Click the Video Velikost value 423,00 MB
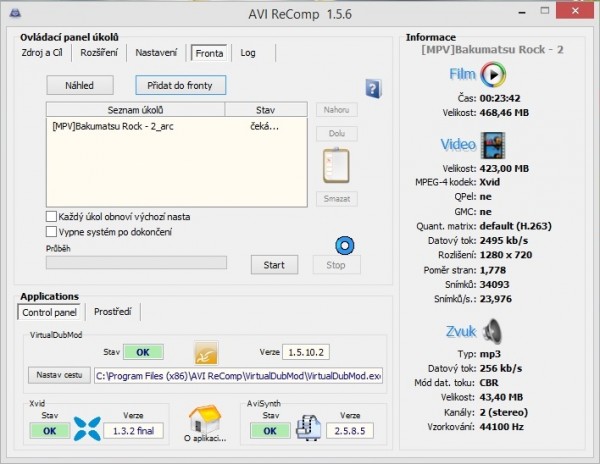 click(504, 169)
